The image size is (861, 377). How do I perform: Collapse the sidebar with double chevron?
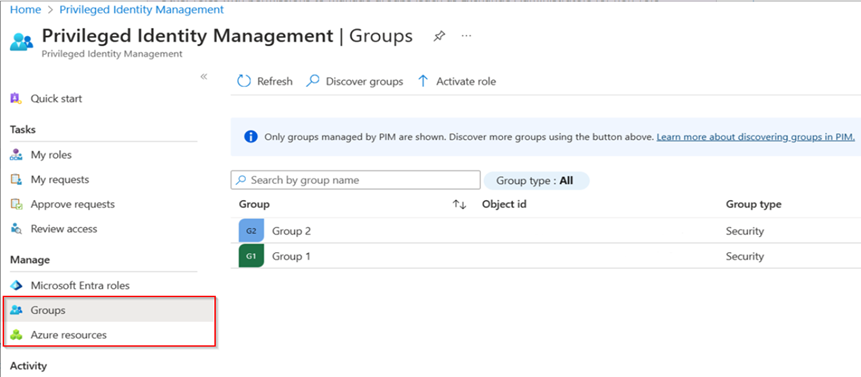(x=204, y=76)
